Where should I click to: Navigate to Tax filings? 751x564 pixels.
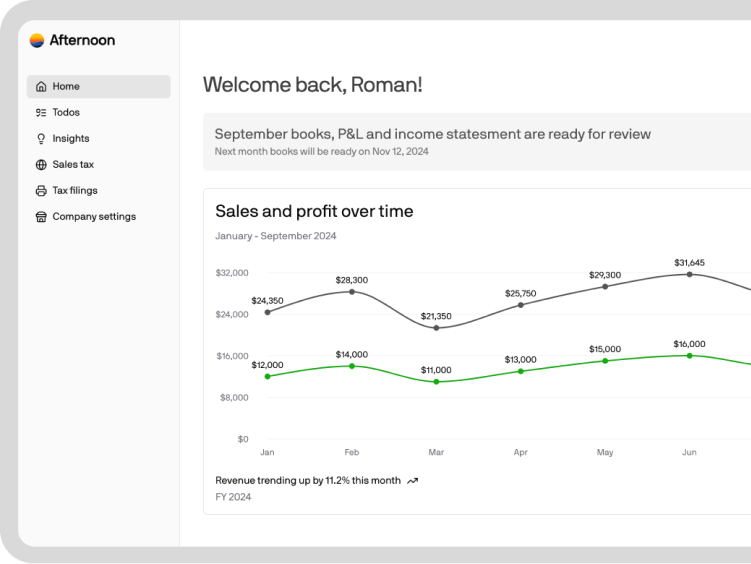click(75, 191)
